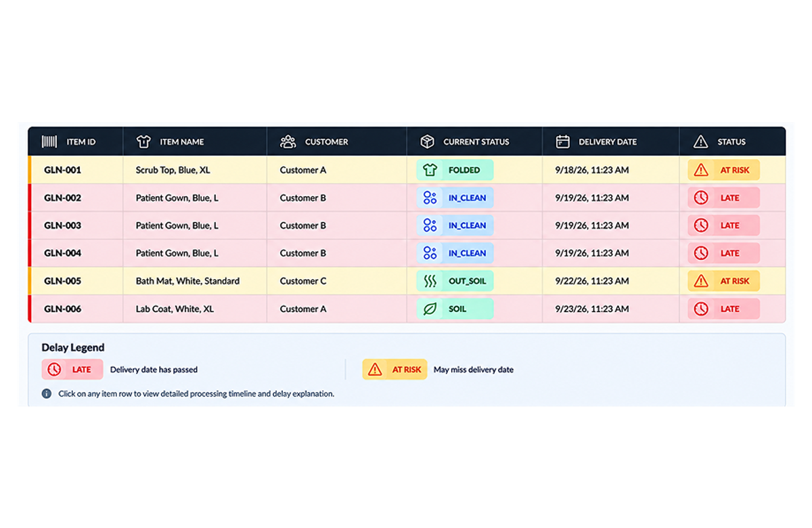Click the clock icon in GLN-004 LATE badge
This screenshot has height=528, width=812.
[x=701, y=253]
